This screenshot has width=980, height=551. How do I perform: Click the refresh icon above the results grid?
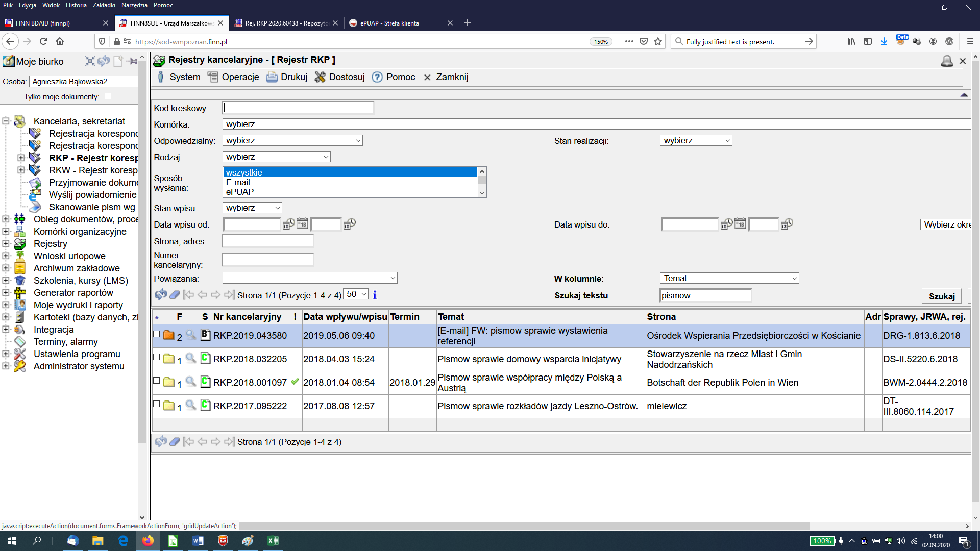tap(160, 294)
